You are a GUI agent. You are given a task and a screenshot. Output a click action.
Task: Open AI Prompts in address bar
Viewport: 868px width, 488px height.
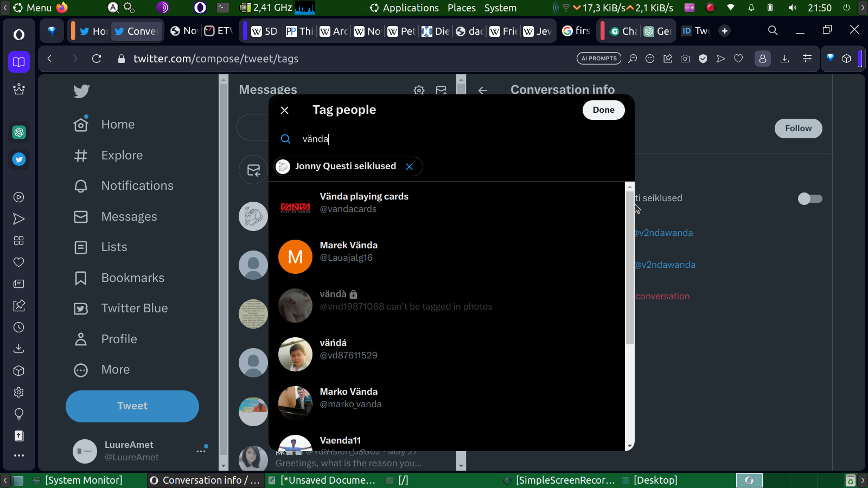(599, 59)
